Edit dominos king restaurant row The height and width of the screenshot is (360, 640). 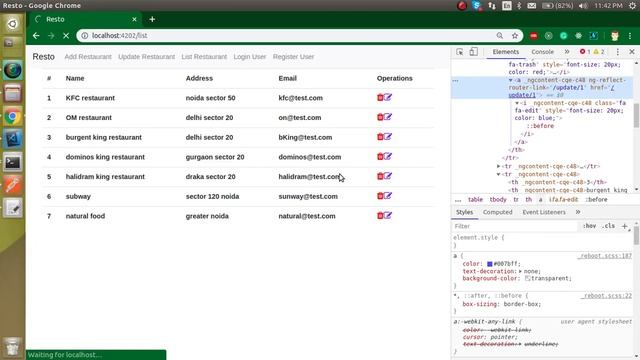tap(388, 156)
